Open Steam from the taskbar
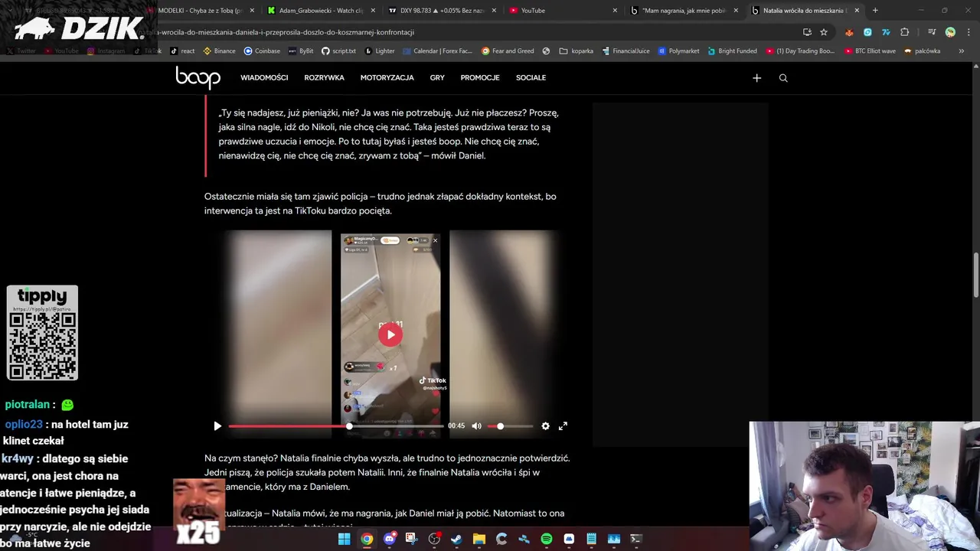This screenshot has width=980, height=551. [x=456, y=540]
